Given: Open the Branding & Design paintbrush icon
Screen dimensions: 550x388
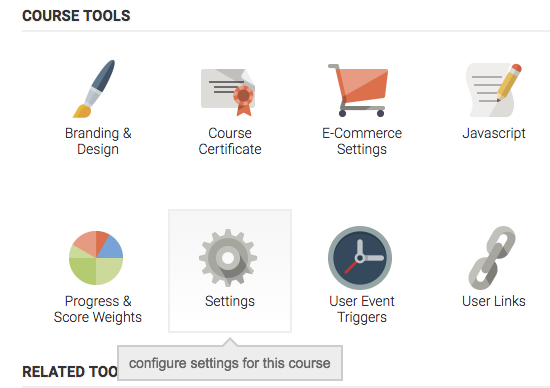Looking at the screenshot, I should tap(94, 89).
